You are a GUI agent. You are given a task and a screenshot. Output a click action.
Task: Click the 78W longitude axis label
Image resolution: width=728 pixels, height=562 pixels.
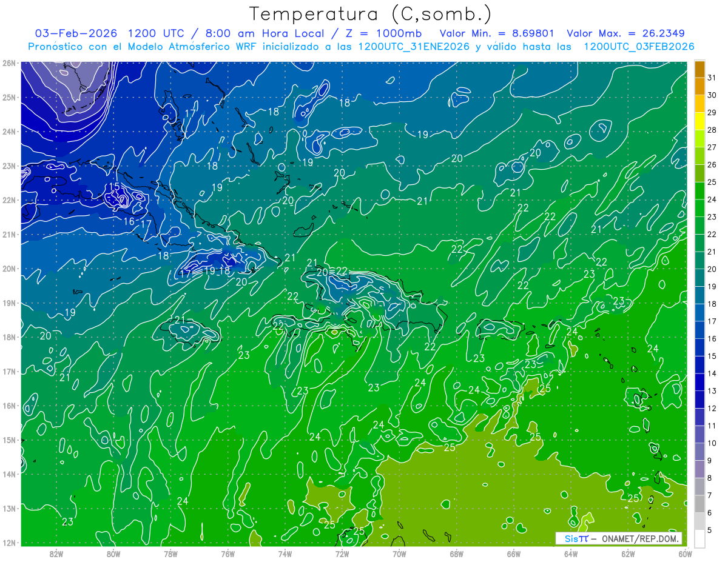pyautogui.click(x=170, y=553)
